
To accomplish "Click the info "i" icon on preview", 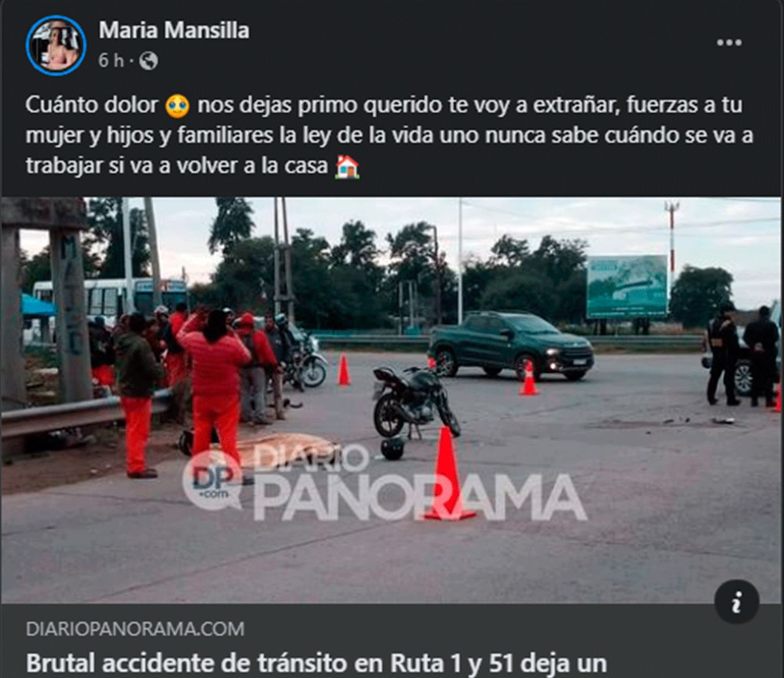I will pos(736,603).
